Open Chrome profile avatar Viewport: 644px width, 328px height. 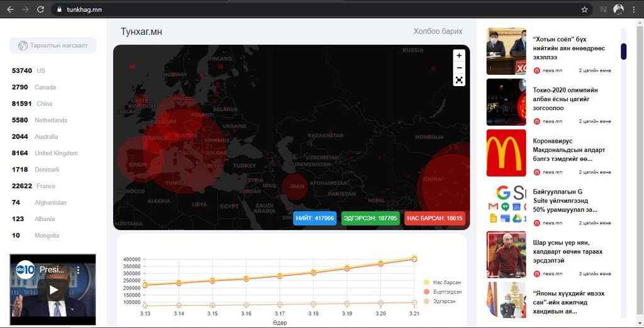point(618,9)
